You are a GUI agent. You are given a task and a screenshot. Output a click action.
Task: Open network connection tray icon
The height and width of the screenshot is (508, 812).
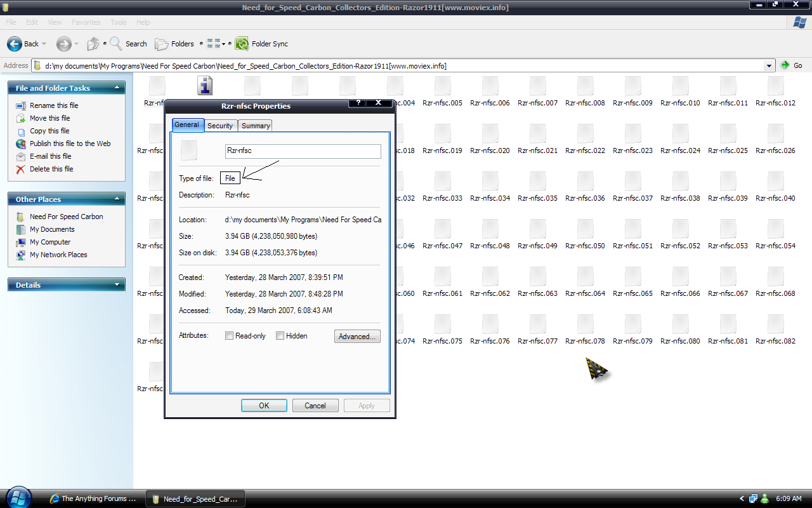(x=753, y=498)
